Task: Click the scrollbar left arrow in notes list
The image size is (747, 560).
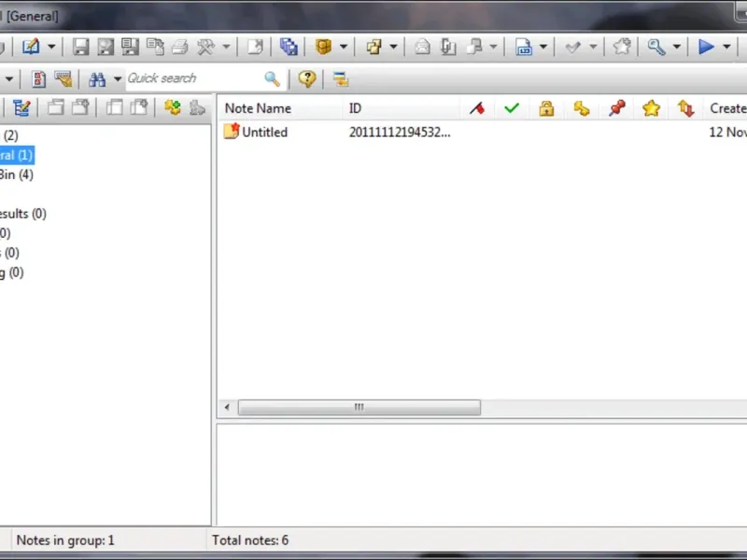Action: [x=227, y=407]
